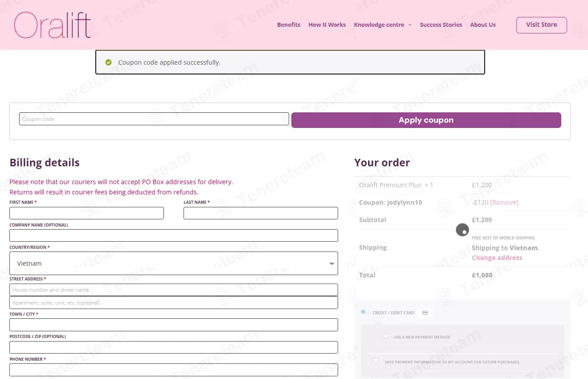588x379 pixels.
Task: Choose Use a New Payment Method option
Action: pos(385,336)
